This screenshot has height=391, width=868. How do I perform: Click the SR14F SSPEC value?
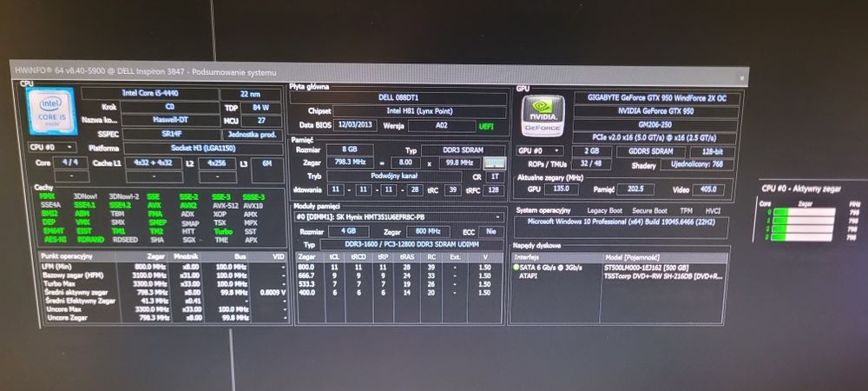click(x=170, y=134)
